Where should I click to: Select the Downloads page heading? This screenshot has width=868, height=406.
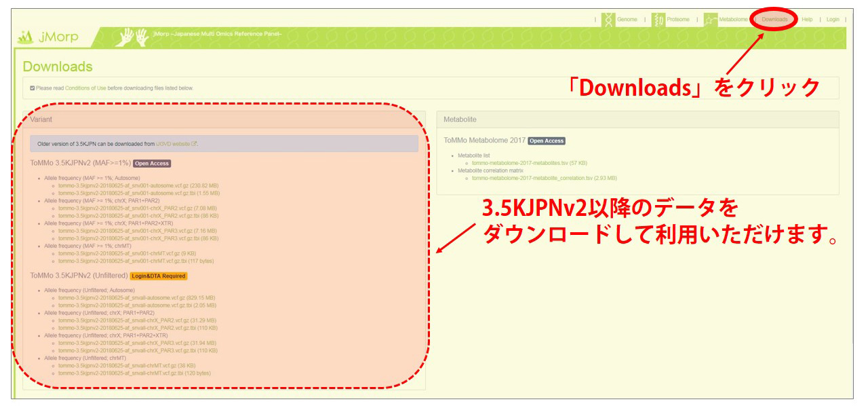point(58,67)
